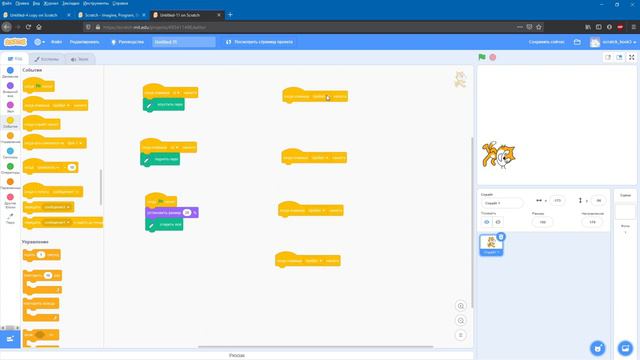Image resolution: width=640 pixels, height=360 pixels.
Task: Click the project title field
Action: click(x=184, y=42)
